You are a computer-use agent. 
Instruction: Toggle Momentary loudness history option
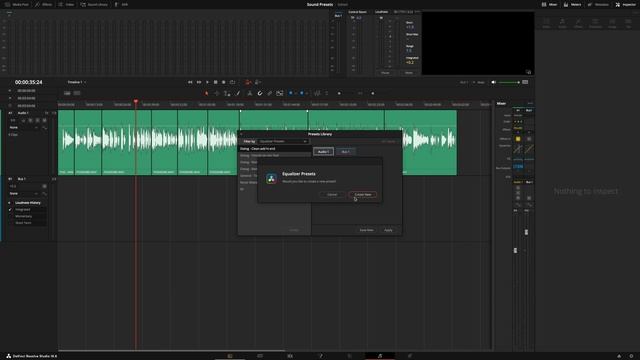click(23, 216)
